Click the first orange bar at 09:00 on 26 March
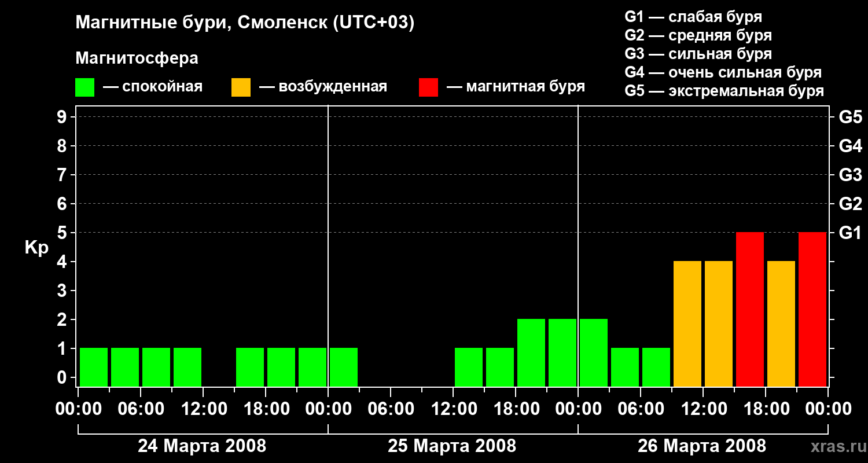The width and height of the screenshot is (868, 463). pyautogui.click(x=687, y=324)
